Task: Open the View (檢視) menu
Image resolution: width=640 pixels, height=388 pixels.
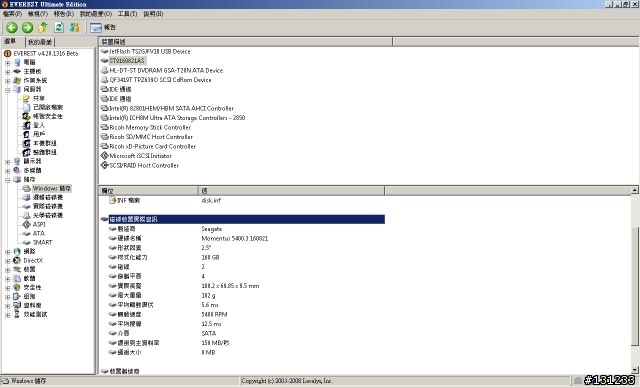Action: (38, 14)
